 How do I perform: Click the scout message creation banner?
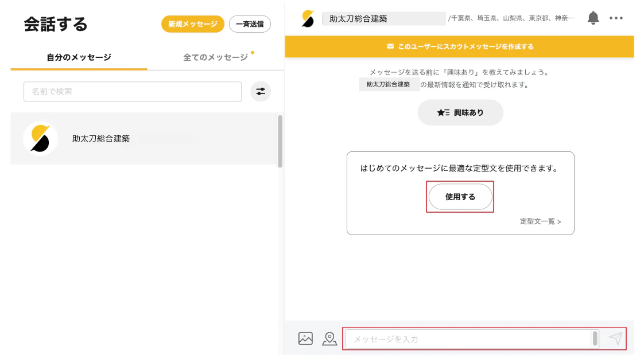(459, 46)
